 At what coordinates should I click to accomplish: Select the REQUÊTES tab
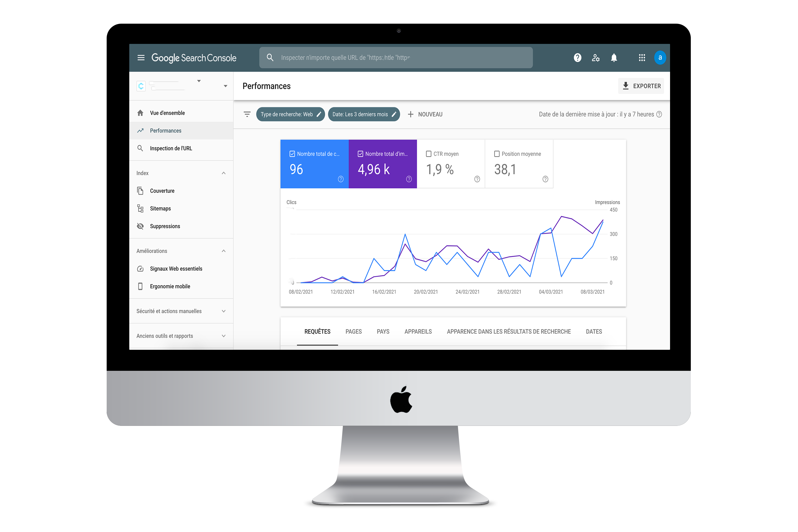pos(317,331)
